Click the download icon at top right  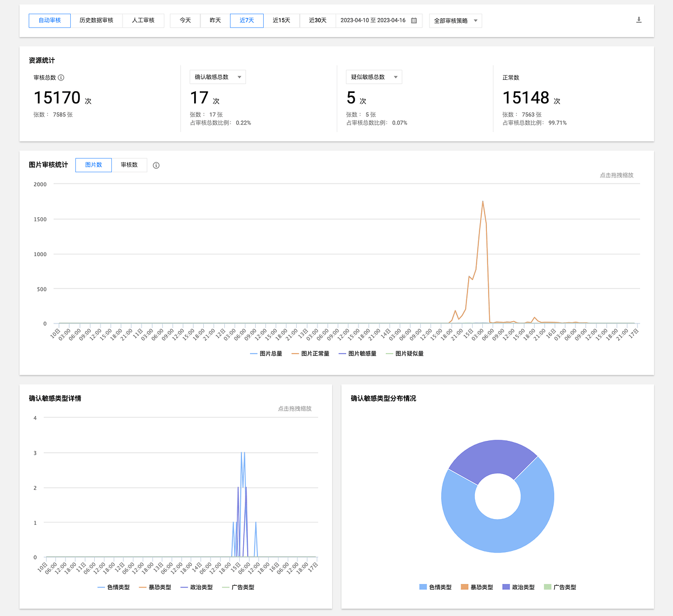click(x=639, y=20)
